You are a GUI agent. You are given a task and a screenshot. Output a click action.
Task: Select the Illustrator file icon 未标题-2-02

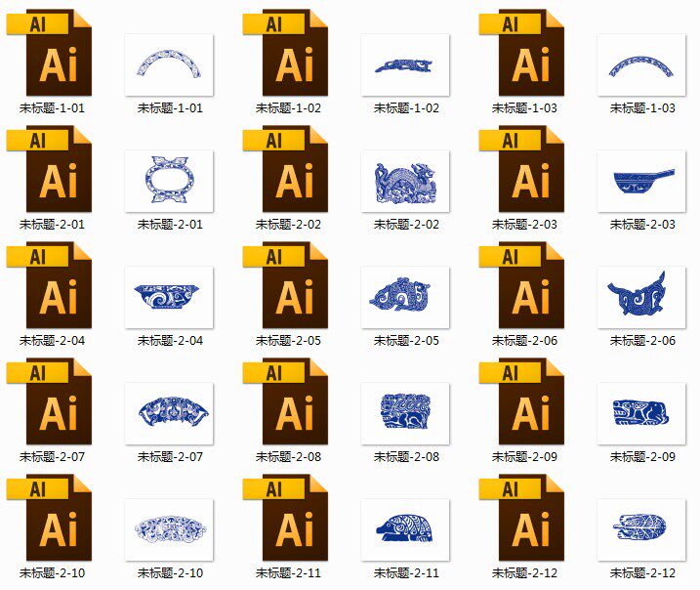[285, 169]
